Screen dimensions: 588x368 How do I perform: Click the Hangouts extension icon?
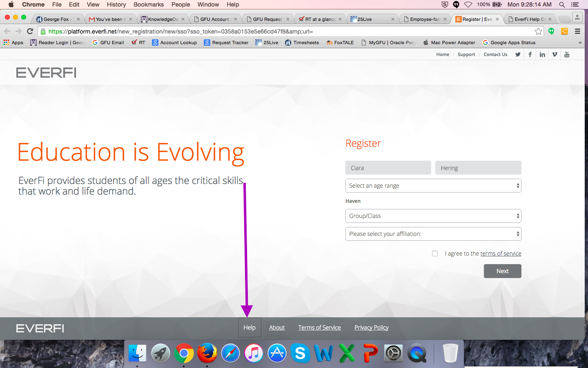coord(551,31)
